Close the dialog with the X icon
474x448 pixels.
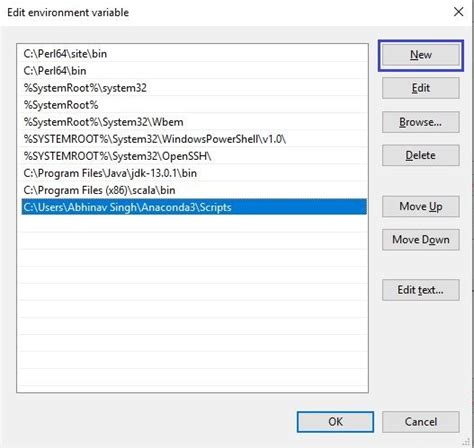click(x=459, y=12)
